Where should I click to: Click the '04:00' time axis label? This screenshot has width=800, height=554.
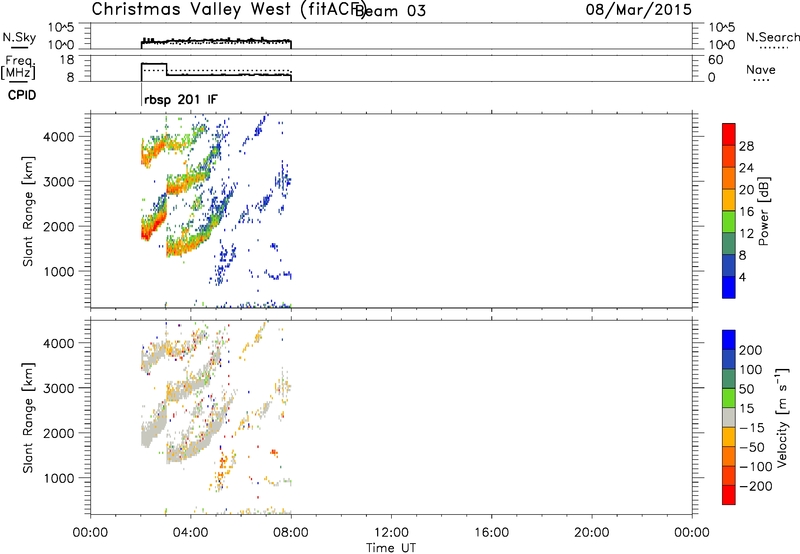(190, 533)
